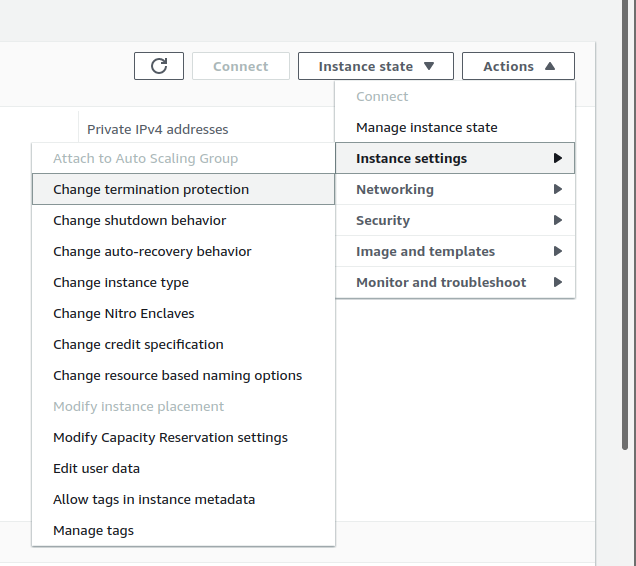636x566 pixels.
Task: Open Modify Capacity Reservation settings
Action: (170, 437)
